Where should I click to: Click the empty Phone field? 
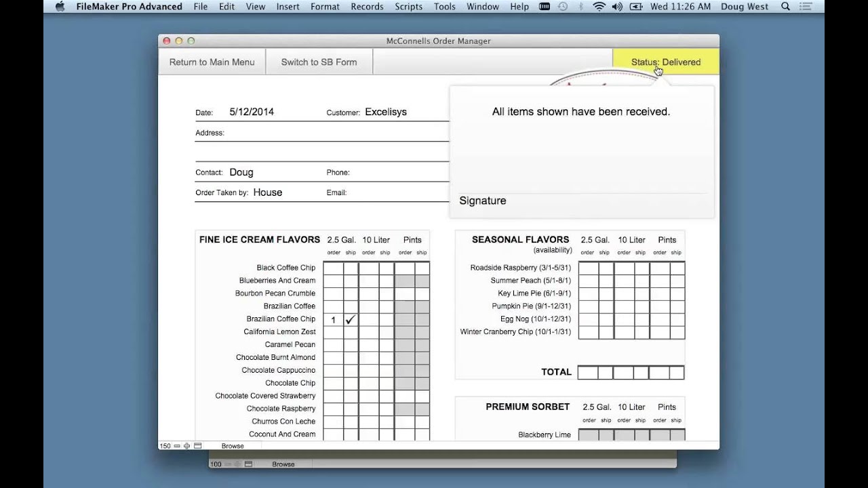400,172
